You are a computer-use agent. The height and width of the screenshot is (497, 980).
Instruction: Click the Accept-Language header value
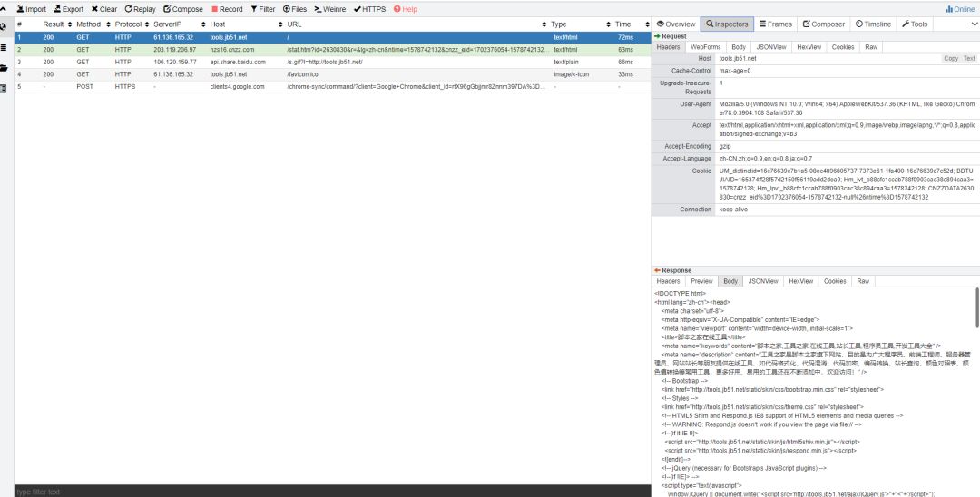click(766, 159)
